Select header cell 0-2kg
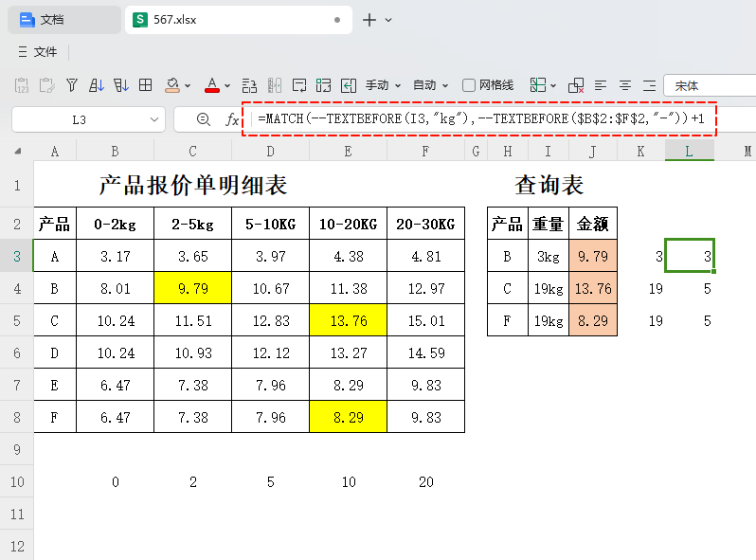 point(115,224)
